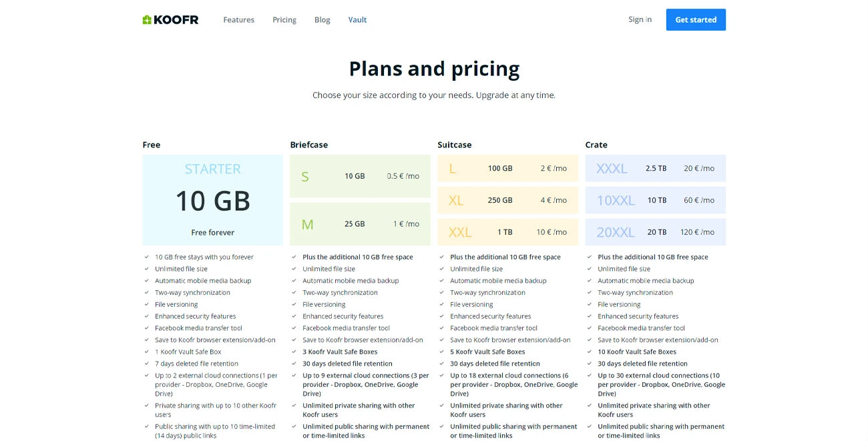
Task: Pick the 10XXL 10 TB plan
Action: tap(655, 200)
